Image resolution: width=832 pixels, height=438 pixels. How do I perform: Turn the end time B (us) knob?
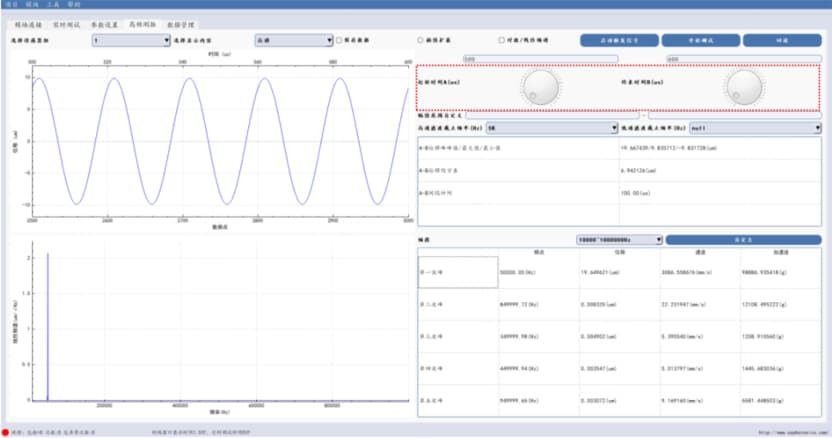744,87
